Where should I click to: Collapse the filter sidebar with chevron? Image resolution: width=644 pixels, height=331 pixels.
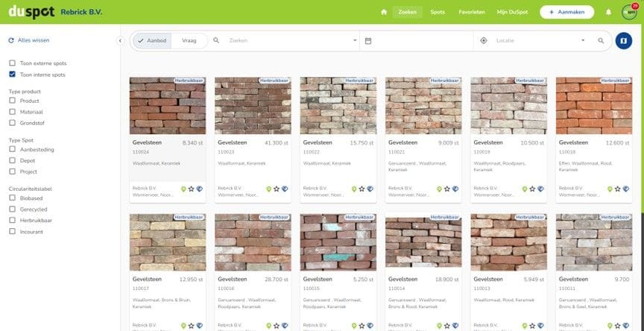(120, 41)
